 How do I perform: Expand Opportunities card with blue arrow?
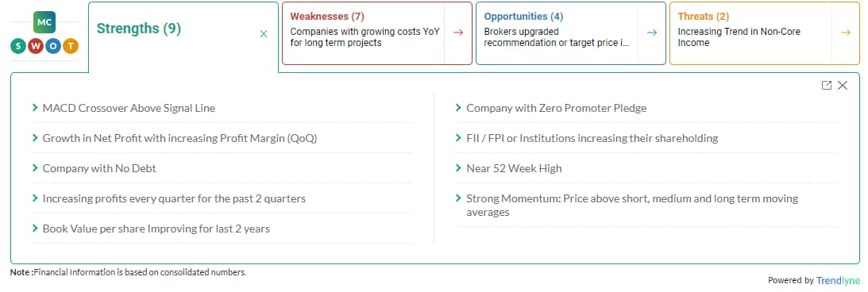click(651, 33)
